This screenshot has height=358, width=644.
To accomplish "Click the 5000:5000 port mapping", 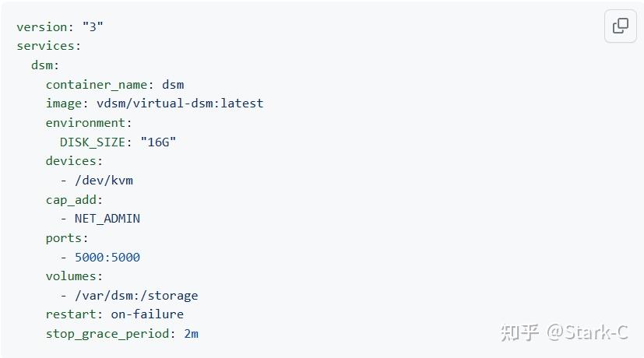I will coord(107,257).
